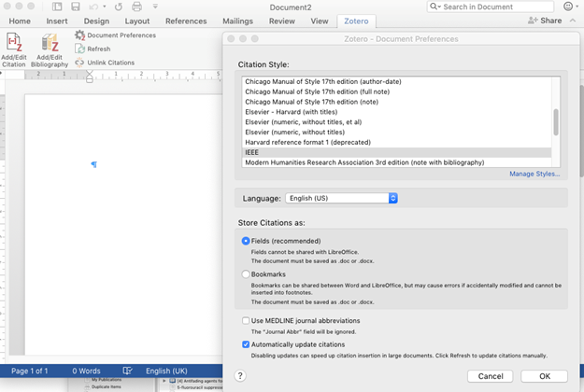Click the Undo arrow icon
Viewport: 584px width, 392px height.
pyautogui.click(x=93, y=7)
